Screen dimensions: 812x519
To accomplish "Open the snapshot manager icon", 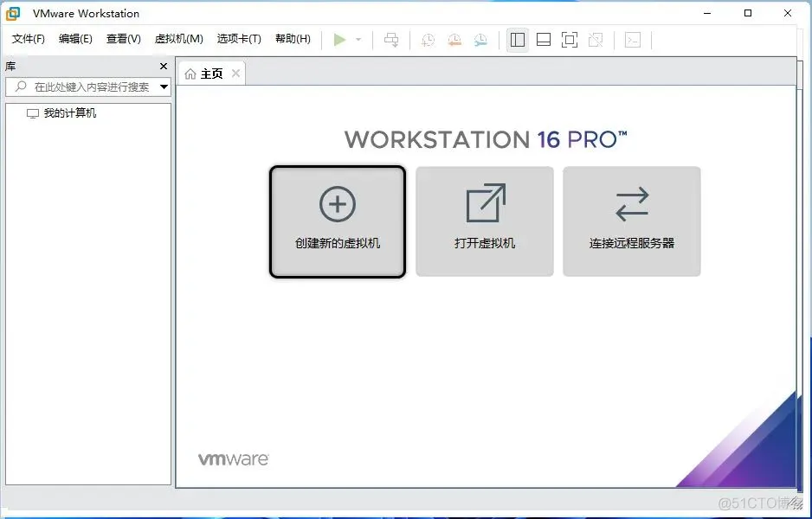I will pos(480,40).
